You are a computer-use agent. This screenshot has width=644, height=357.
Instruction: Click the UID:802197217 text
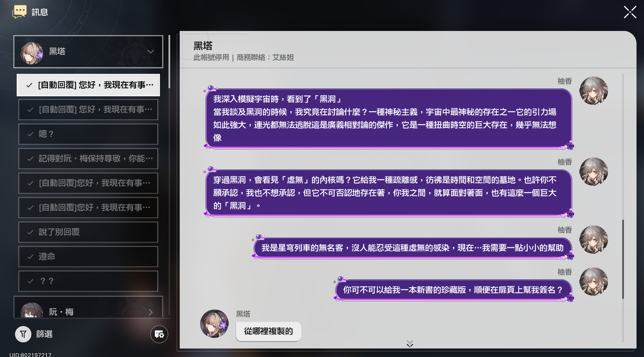click(x=30, y=355)
